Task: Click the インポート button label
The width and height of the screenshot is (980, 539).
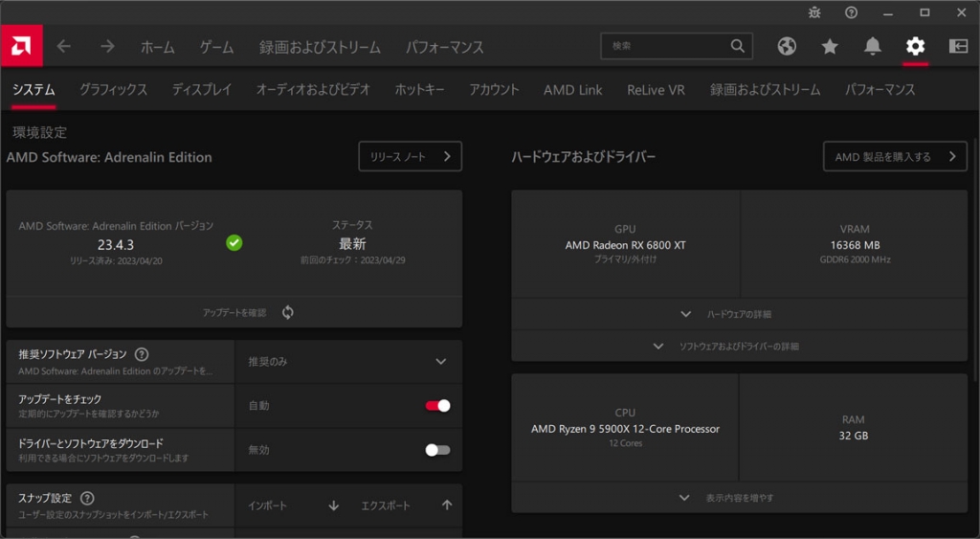Action: pyautogui.click(x=268, y=505)
